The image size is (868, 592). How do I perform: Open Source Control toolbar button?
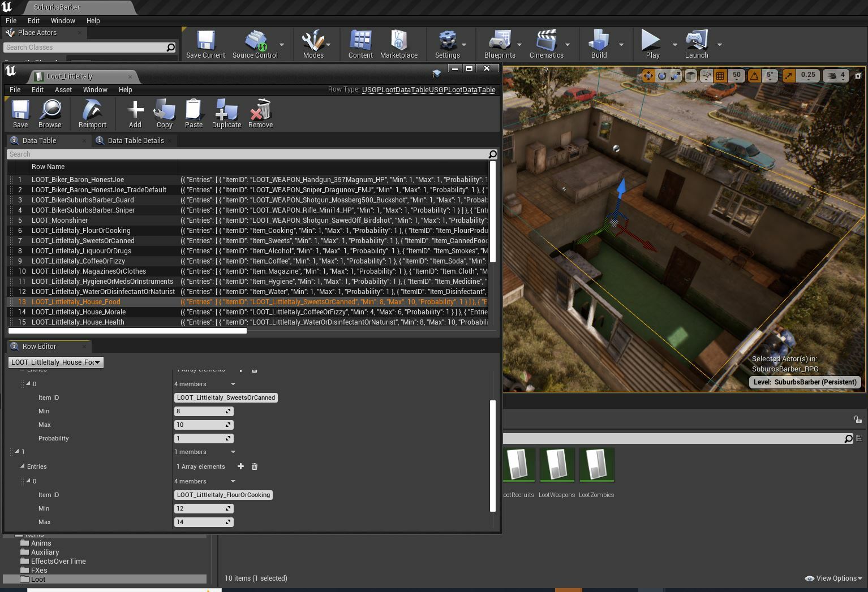[255, 45]
